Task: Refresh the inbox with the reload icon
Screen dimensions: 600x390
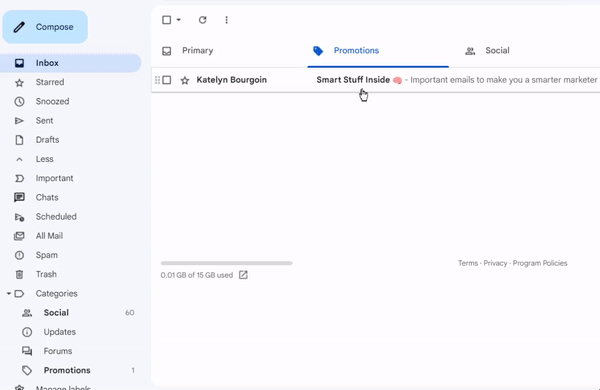Action: pos(202,20)
